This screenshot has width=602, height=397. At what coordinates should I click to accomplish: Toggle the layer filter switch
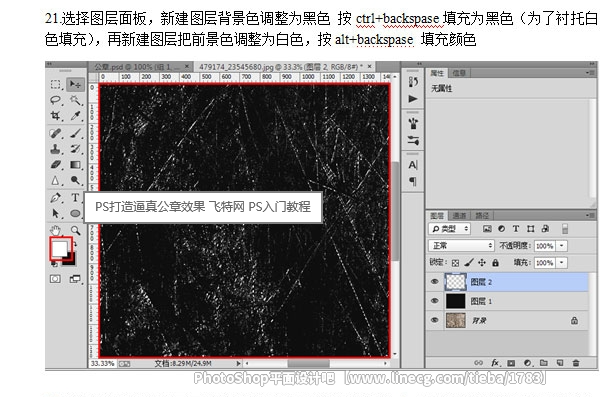coord(564,229)
